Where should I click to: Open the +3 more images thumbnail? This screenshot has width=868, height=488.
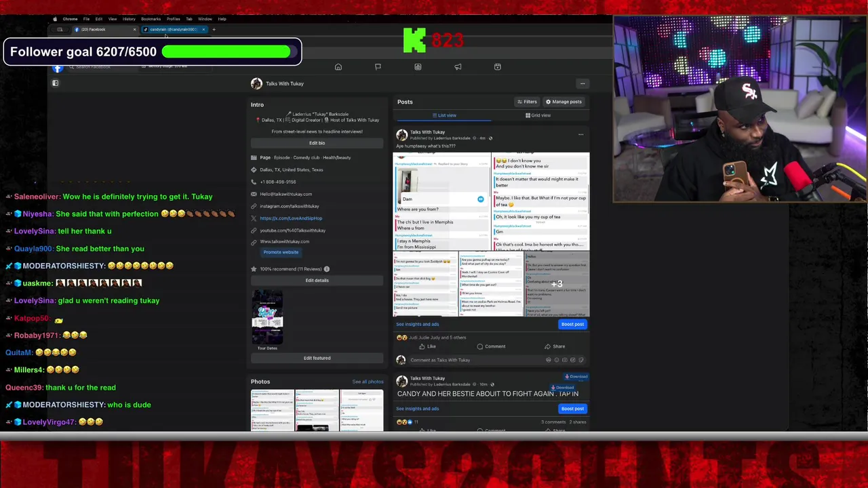point(557,284)
